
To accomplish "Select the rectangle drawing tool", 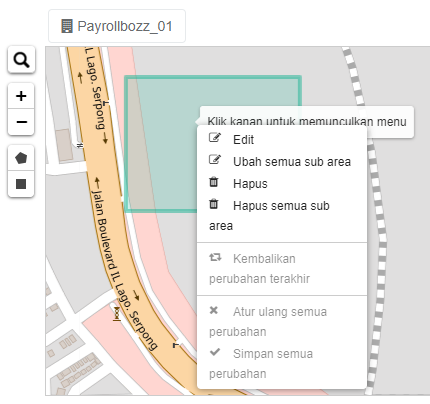I will point(21,184).
